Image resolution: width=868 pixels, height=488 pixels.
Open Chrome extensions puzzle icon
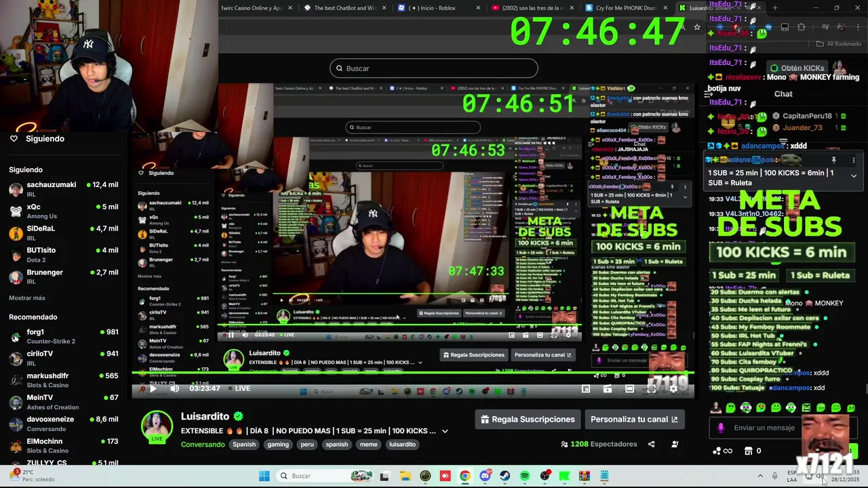[801, 27]
